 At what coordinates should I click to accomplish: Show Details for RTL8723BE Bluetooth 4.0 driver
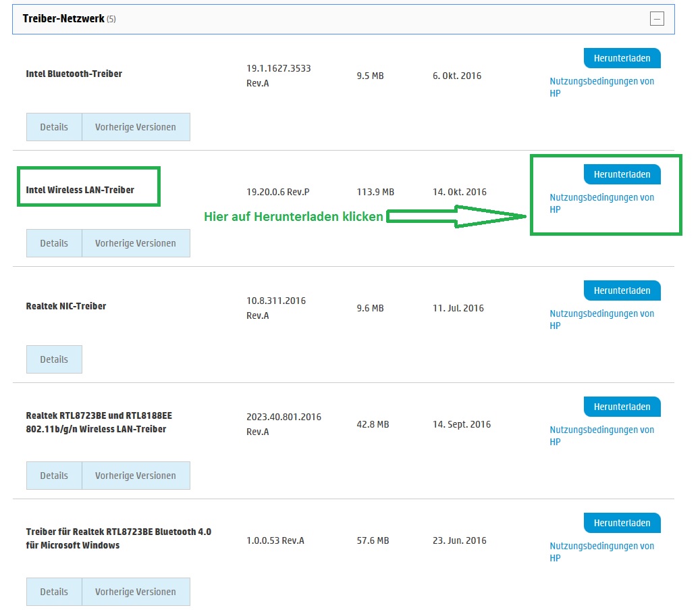coord(54,592)
